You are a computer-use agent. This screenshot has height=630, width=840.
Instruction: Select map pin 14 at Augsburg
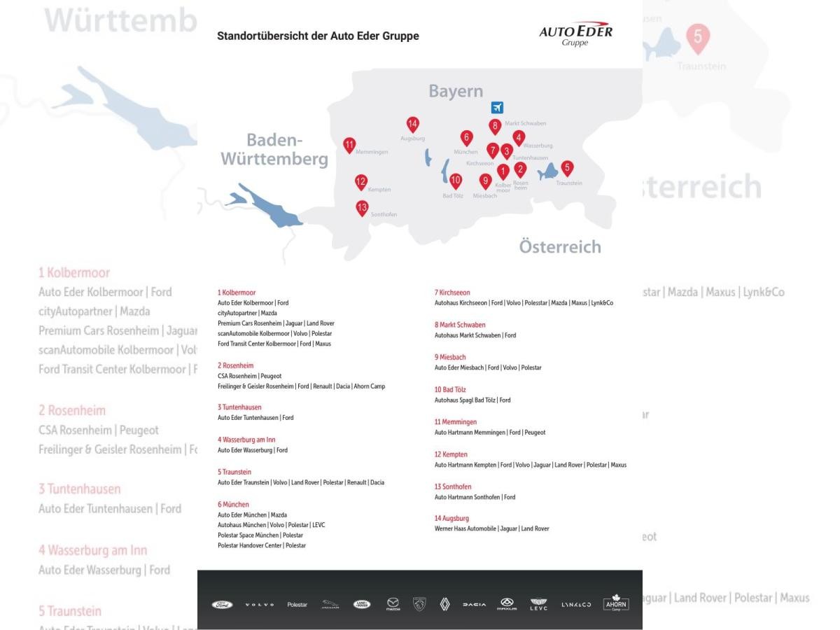pyautogui.click(x=413, y=125)
